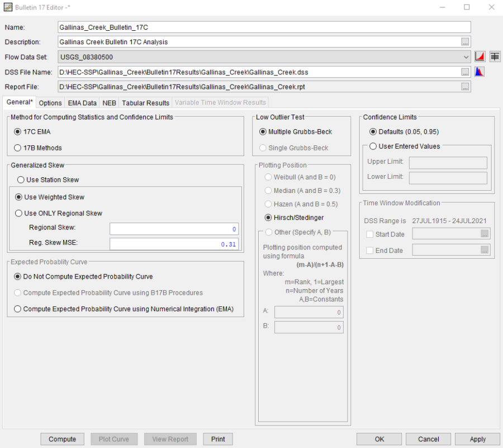The width and height of the screenshot is (503, 448).
Task: Click browse ellipsis for Report File
Action: point(465,87)
